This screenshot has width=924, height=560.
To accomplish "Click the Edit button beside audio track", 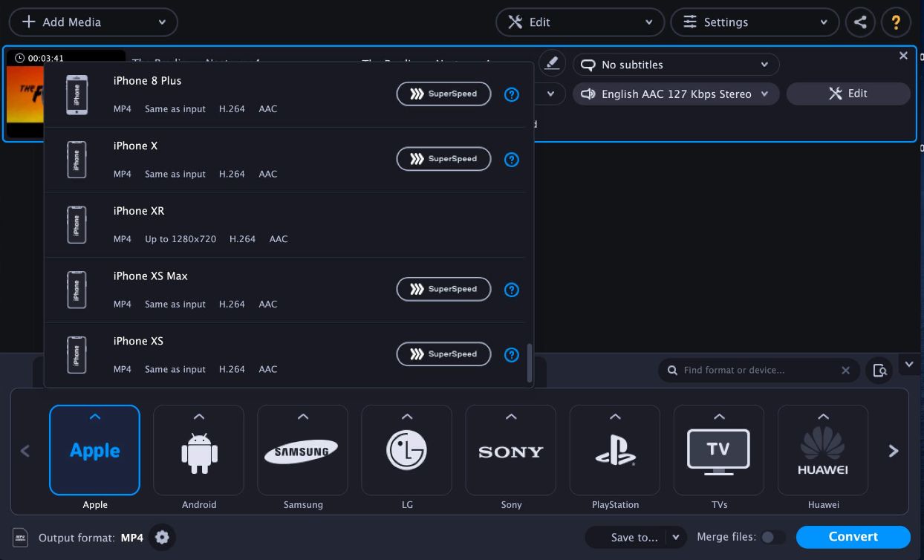I will [847, 94].
